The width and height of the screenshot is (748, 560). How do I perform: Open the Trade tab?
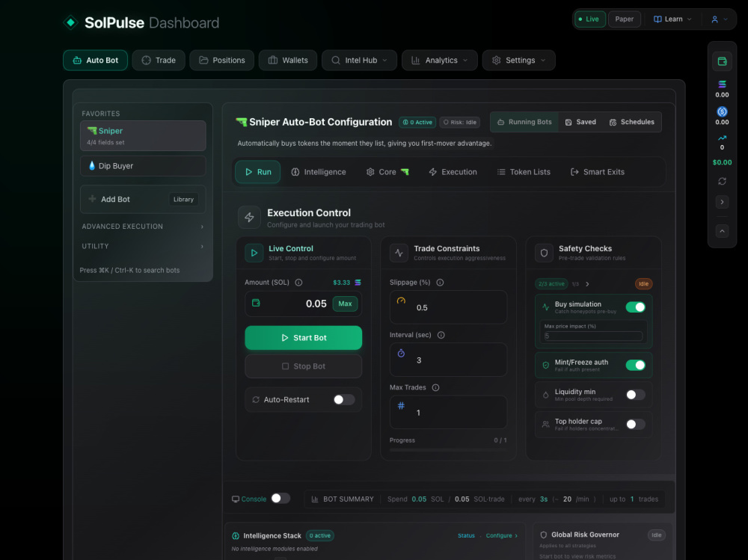[159, 60]
